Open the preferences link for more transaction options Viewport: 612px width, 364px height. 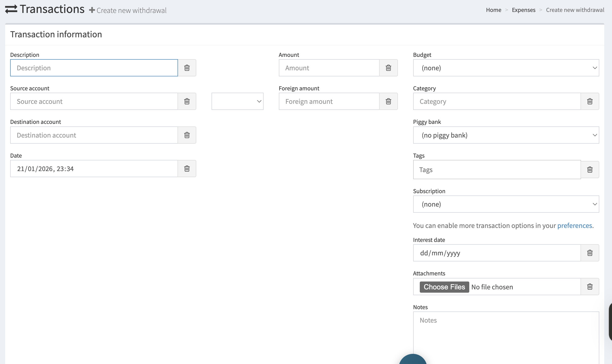click(x=574, y=225)
